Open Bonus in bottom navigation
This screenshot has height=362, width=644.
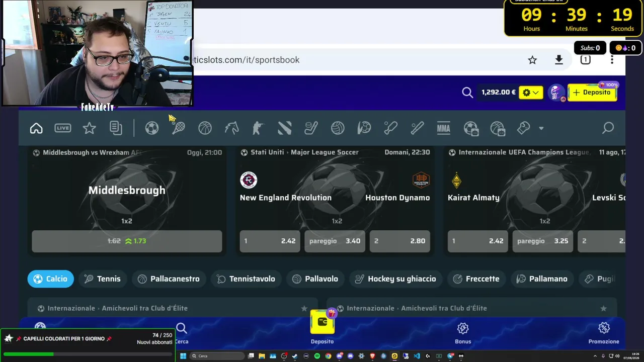[x=463, y=333]
